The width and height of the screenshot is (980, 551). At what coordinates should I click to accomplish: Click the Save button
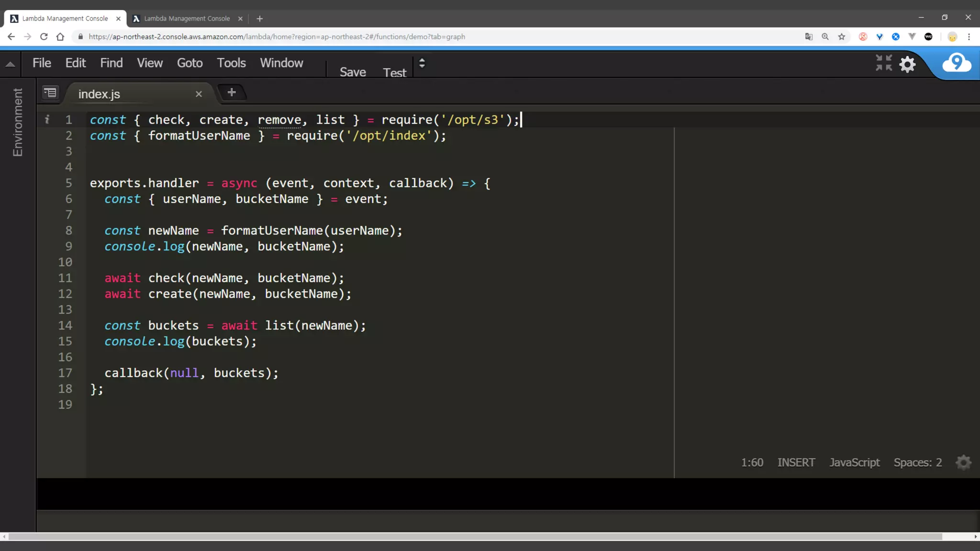[353, 72]
